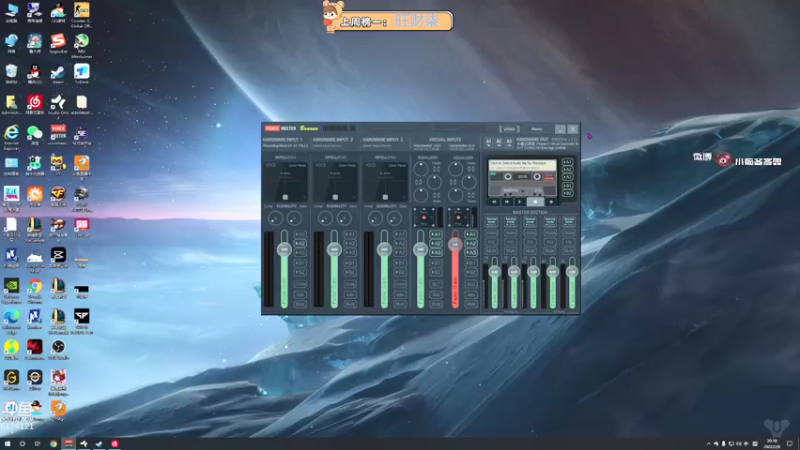
Task: Click cassette Play button
Action: coord(520,202)
